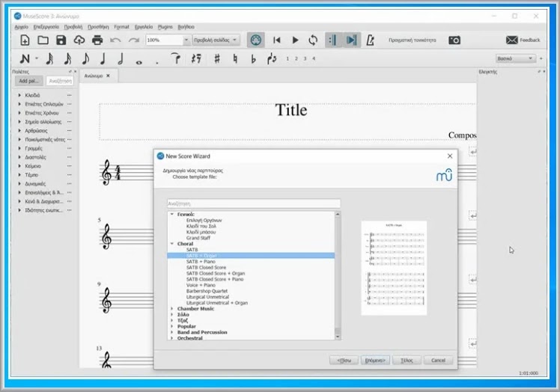Select half note duration
This screenshot has width=560, height=392.
121,58
